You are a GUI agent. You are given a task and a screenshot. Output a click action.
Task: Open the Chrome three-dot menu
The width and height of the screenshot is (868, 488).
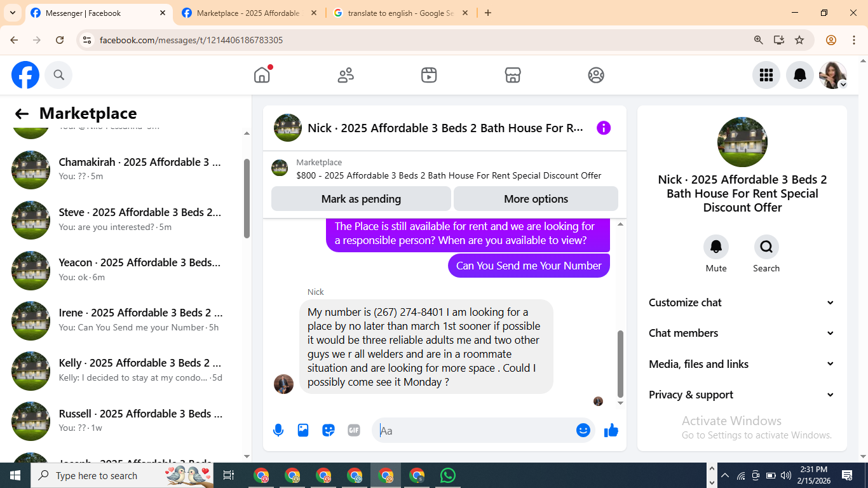(854, 39)
